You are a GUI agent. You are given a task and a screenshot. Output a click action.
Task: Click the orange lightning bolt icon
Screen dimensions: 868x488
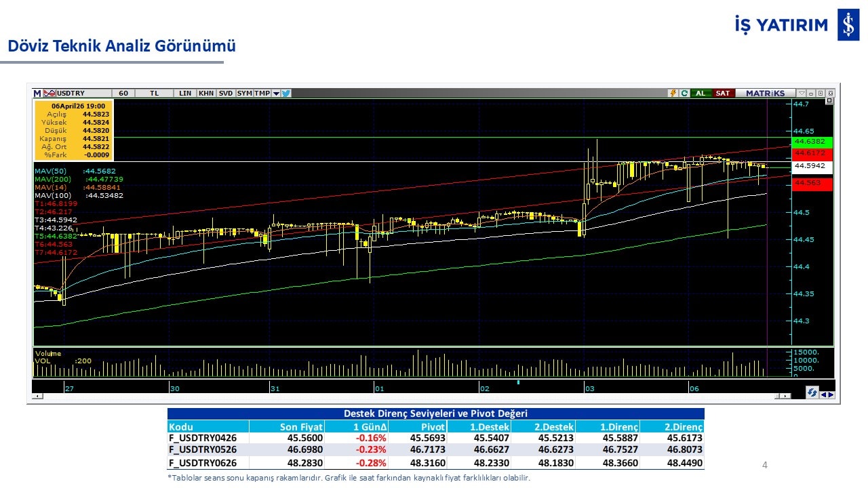coord(673,94)
